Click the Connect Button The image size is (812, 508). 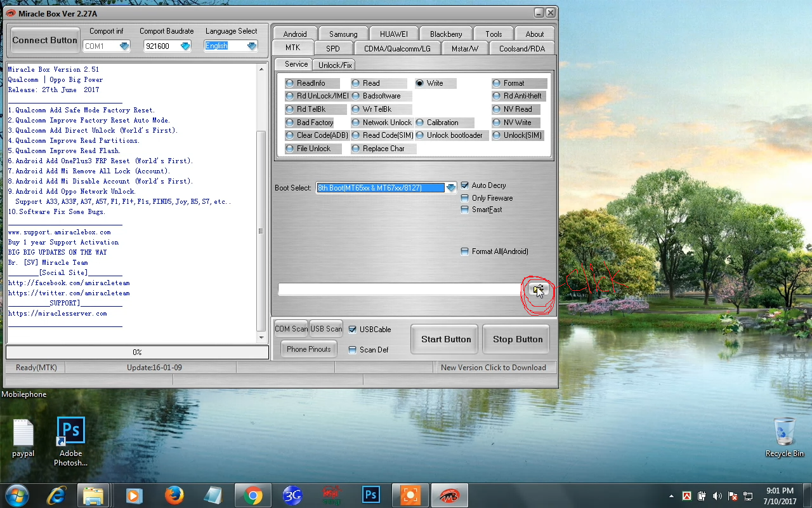(x=44, y=40)
